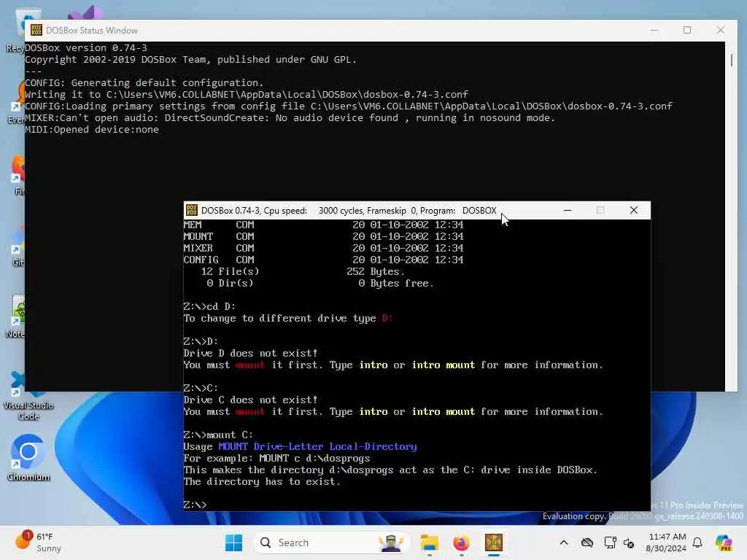The image size is (747, 560).
Task: Click the MIXER COM file listing row
Action: tap(323, 248)
